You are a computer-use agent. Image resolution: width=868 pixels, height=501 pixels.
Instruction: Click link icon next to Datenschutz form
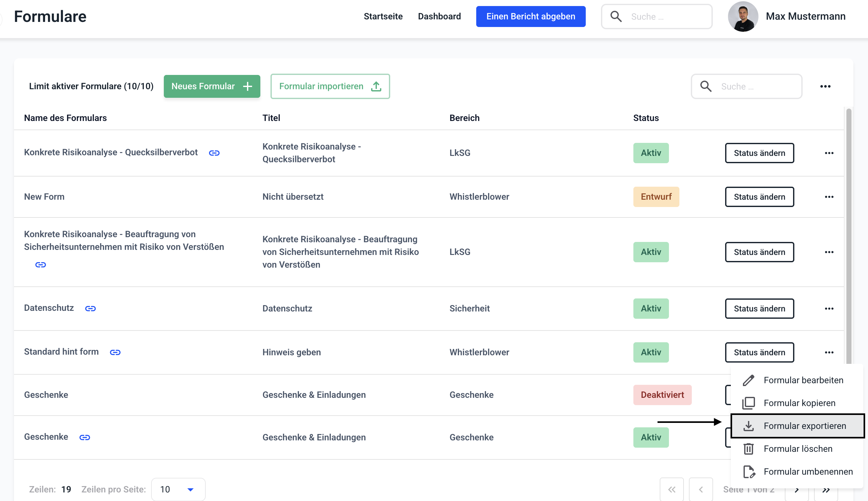pos(90,308)
